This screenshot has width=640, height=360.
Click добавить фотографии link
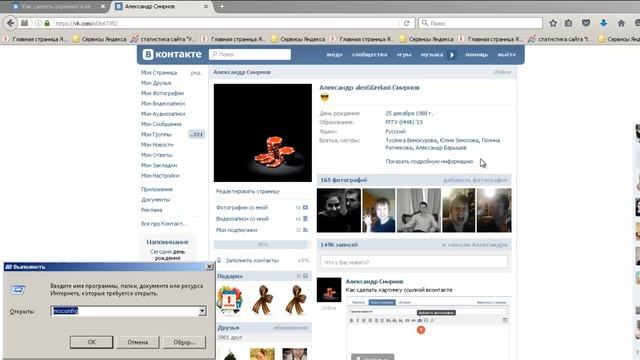(475, 180)
